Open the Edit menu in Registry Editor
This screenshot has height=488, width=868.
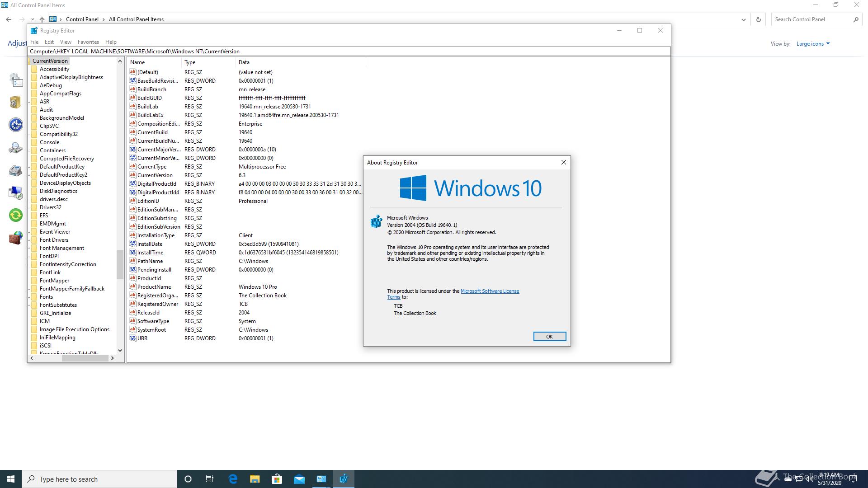point(49,42)
